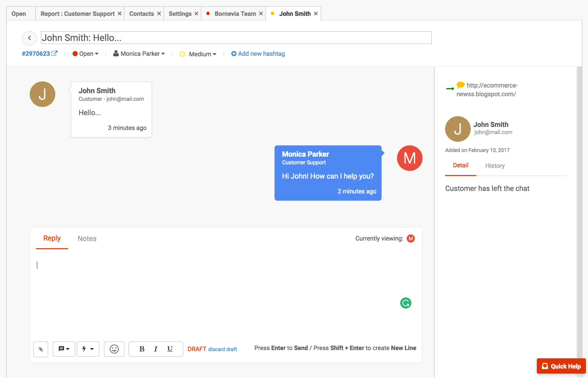Open the Medium priority dropdown
This screenshot has width=588, height=378.
coord(198,54)
